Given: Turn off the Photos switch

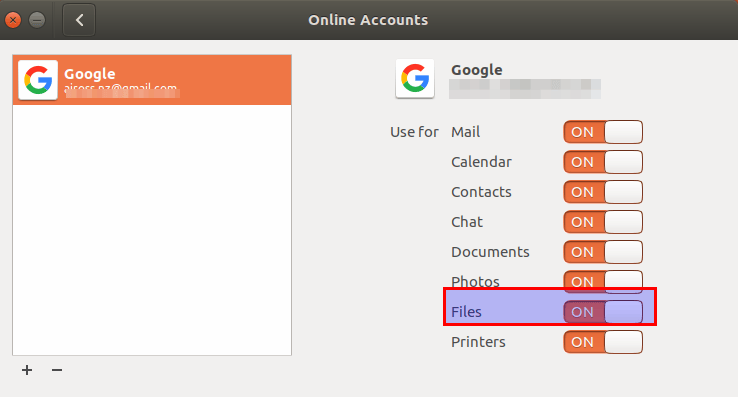Looking at the screenshot, I should (x=603, y=281).
